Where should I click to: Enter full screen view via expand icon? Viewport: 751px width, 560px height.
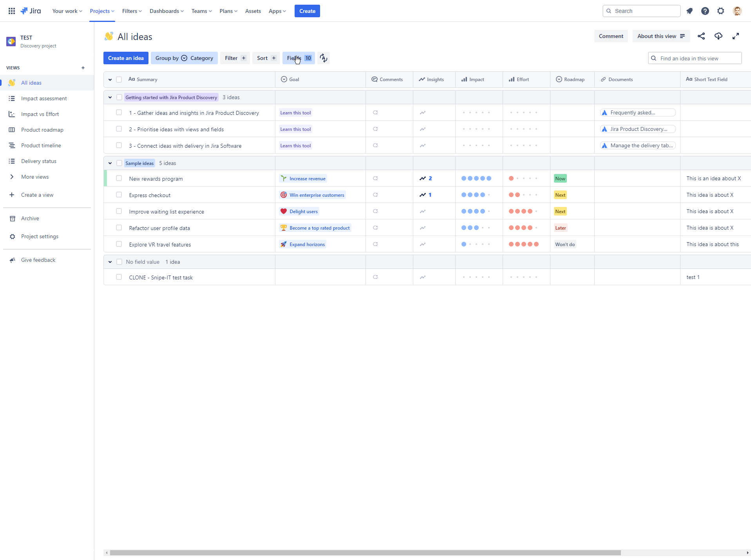(736, 36)
